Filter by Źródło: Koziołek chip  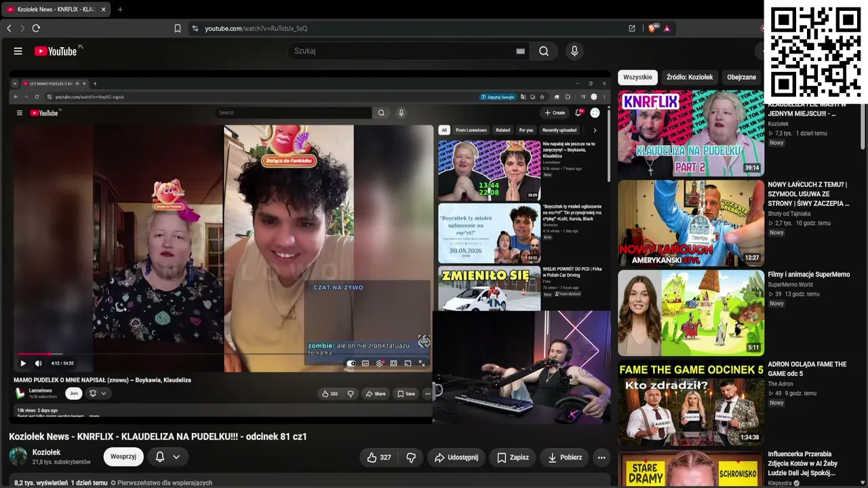coord(690,77)
